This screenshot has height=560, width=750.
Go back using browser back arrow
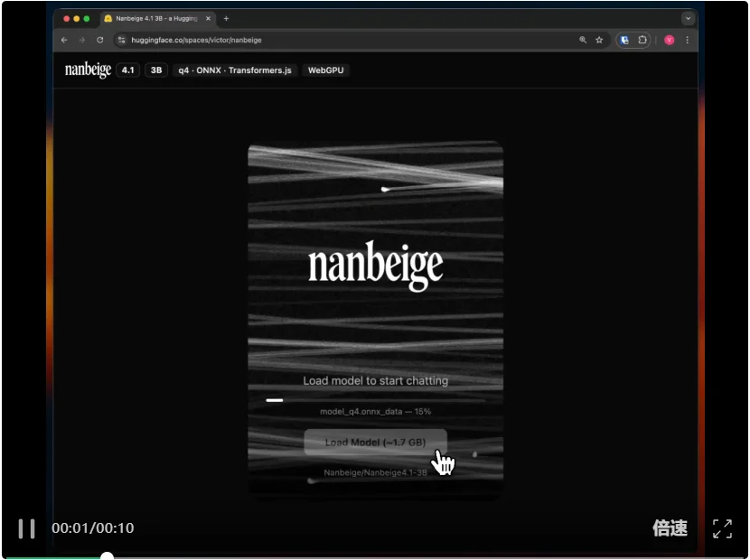pos(64,40)
